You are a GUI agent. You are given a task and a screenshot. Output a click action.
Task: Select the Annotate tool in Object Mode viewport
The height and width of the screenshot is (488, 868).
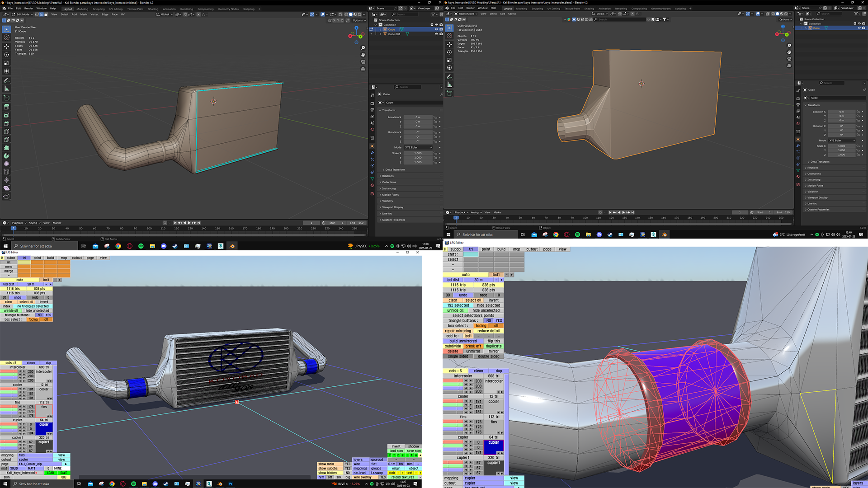449,76
